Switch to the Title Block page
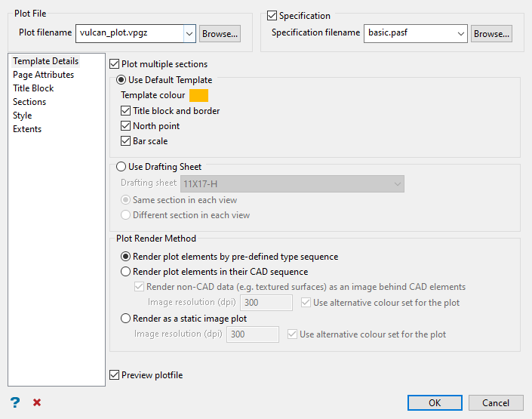 pyautogui.click(x=33, y=88)
